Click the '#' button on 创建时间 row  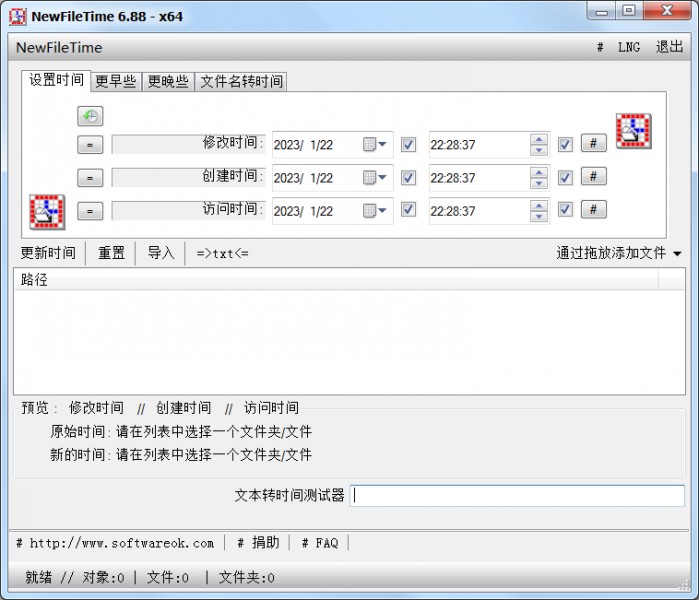click(x=593, y=177)
